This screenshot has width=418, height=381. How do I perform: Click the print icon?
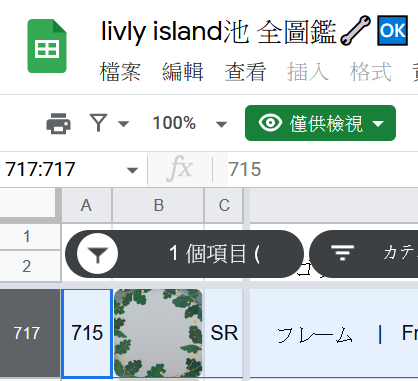(58, 124)
